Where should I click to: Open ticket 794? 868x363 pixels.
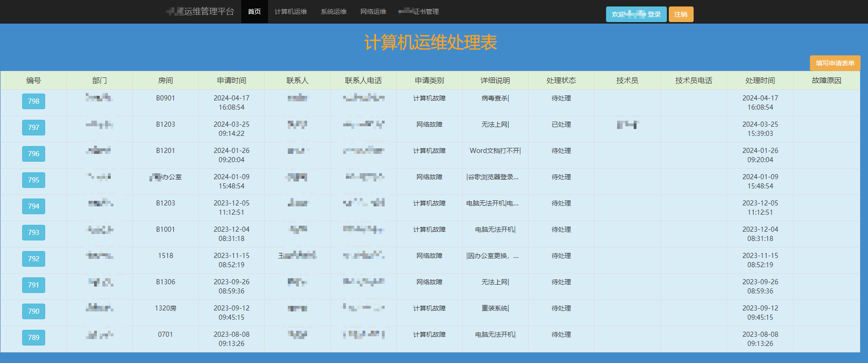[x=34, y=206]
